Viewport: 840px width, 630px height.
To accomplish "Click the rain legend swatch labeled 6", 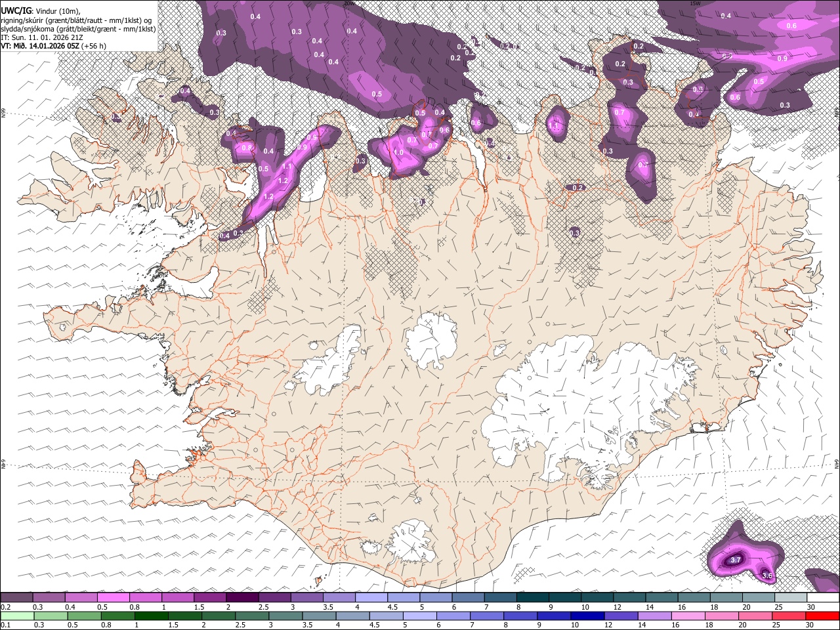I will tap(453, 616).
